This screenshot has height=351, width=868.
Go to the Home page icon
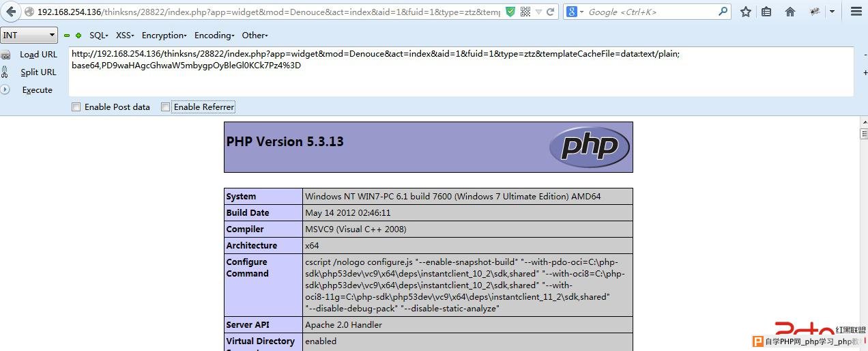790,12
